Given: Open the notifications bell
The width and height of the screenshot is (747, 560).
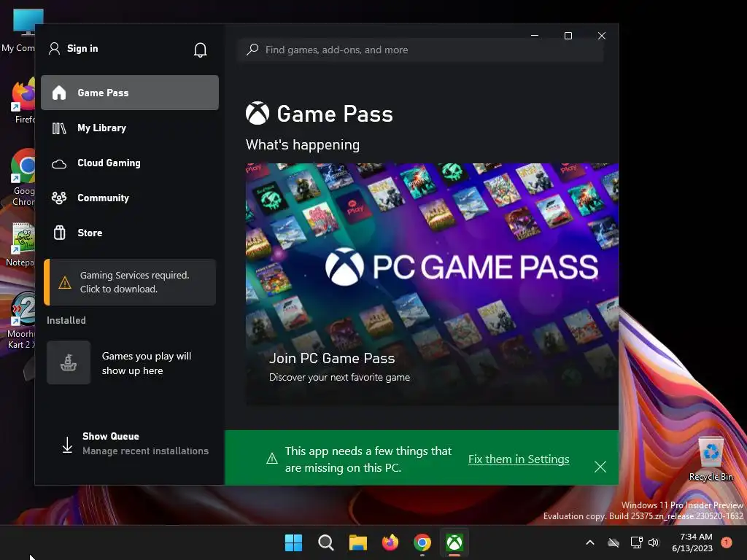Looking at the screenshot, I should [200, 50].
